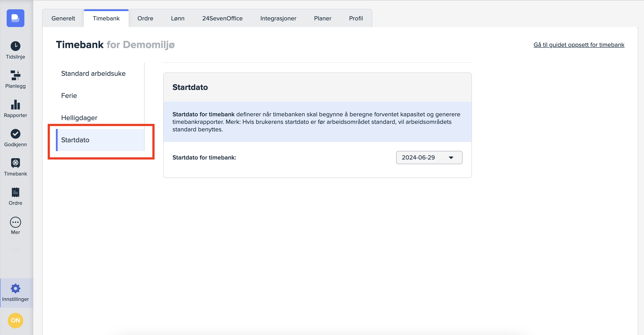Select Ferie in side menu
The height and width of the screenshot is (335, 644).
point(69,96)
